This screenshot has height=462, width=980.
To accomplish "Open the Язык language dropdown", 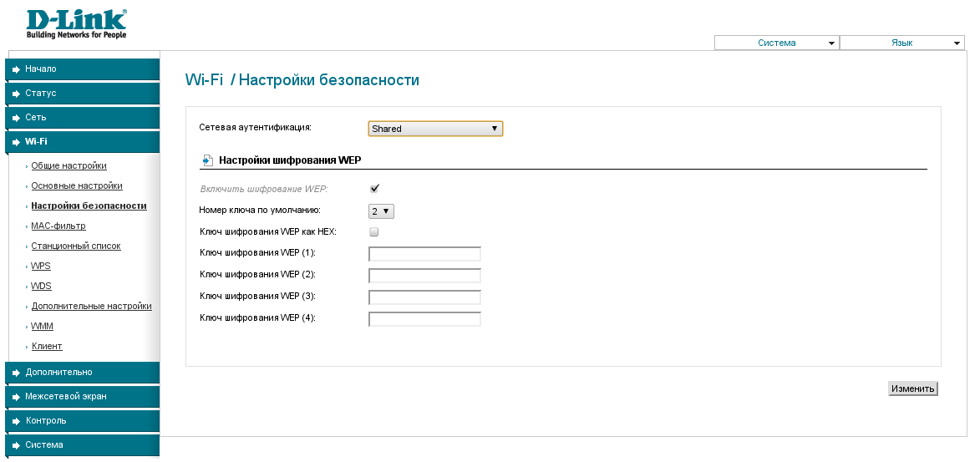I will [901, 43].
